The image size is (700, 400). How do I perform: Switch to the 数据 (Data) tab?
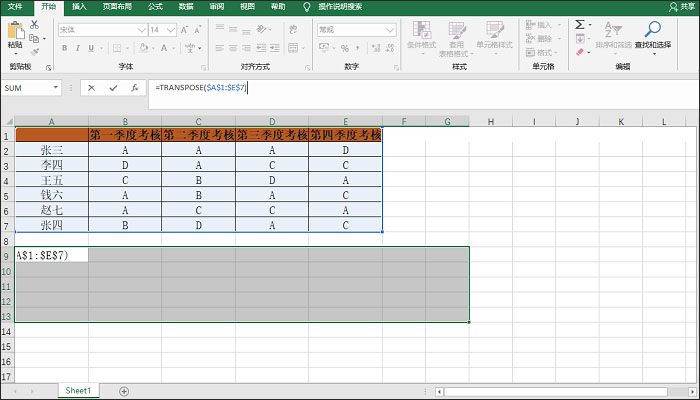point(186,7)
